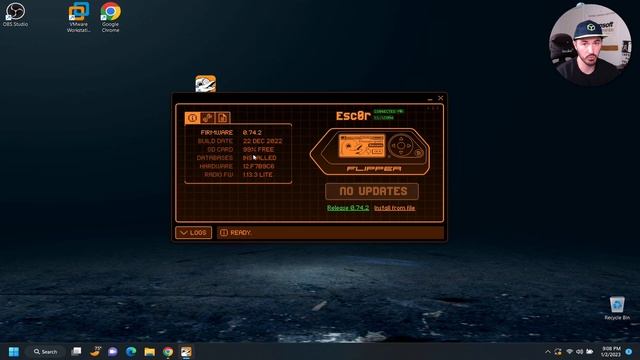Viewport: 640px width, 360px height.
Task: Open the Recycle Bin
Action: 617,308
